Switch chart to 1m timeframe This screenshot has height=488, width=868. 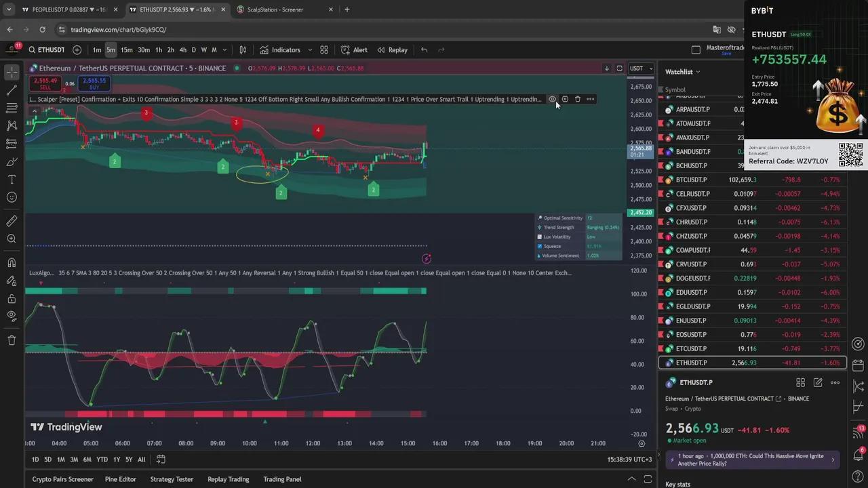point(97,49)
